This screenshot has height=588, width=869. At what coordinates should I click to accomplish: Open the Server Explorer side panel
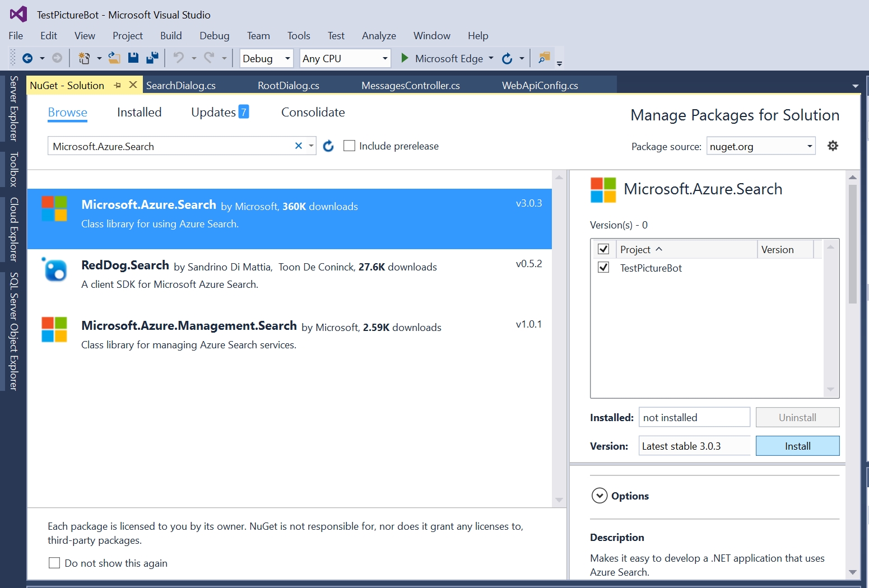tap(13, 108)
